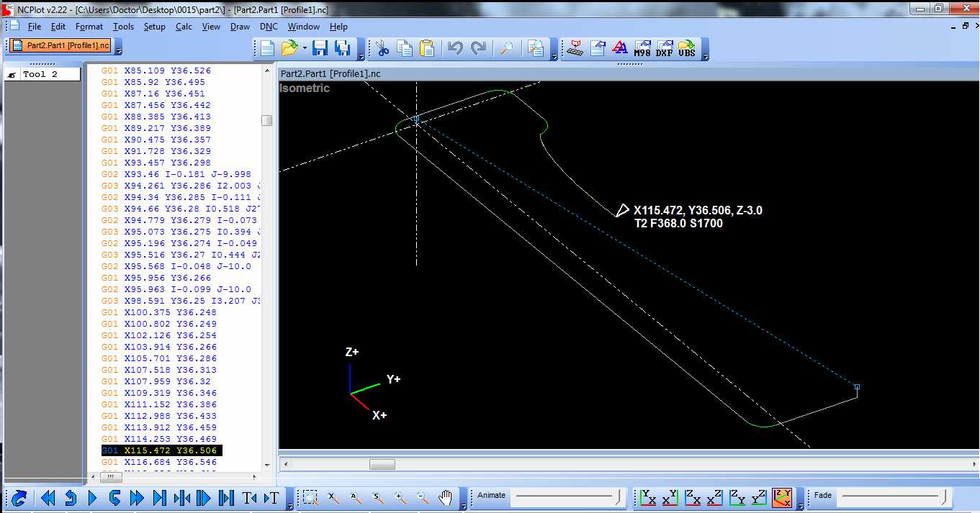Switch to the first ZX plane view button
980x513 pixels.
click(x=693, y=497)
